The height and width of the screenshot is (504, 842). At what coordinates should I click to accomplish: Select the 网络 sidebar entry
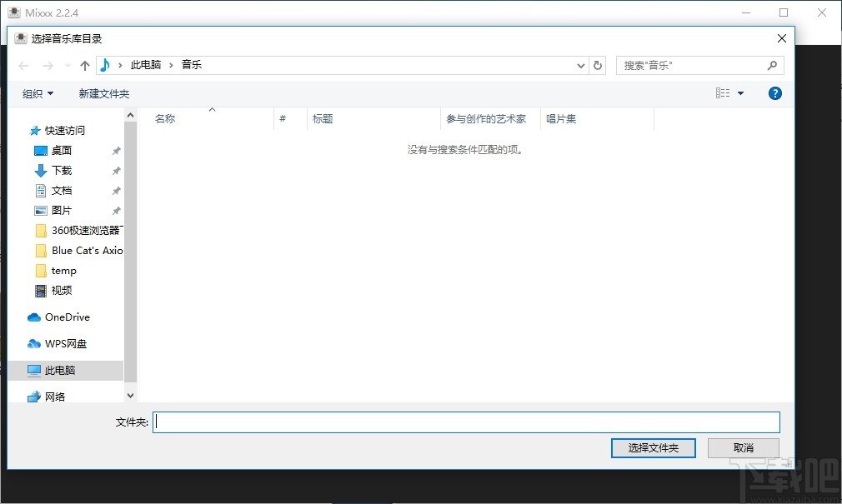(x=53, y=397)
